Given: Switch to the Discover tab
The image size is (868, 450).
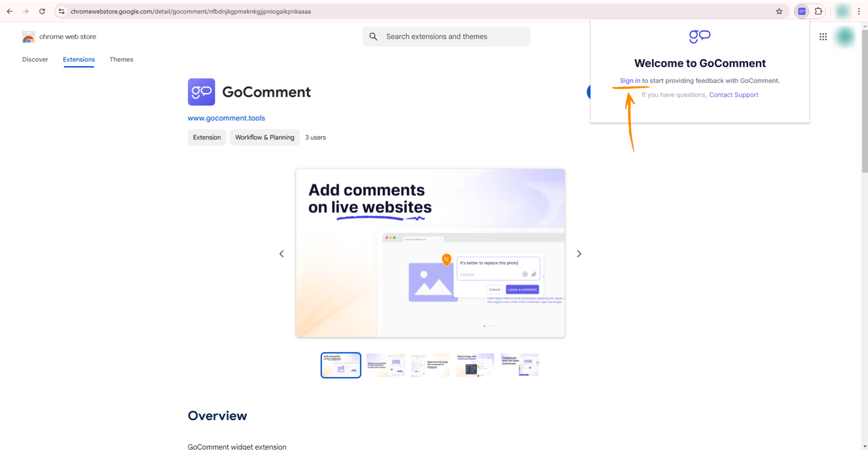Looking at the screenshot, I should [x=35, y=59].
